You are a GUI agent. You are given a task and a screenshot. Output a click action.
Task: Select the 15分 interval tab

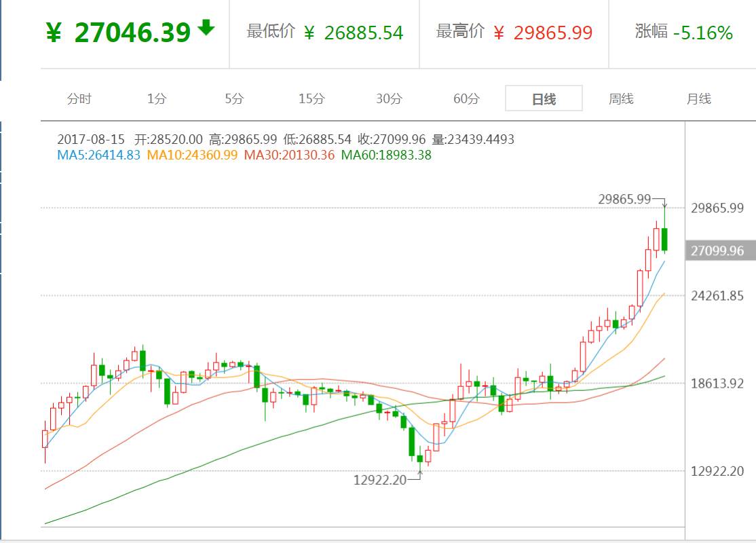pyautogui.click(x=311, y=99)
